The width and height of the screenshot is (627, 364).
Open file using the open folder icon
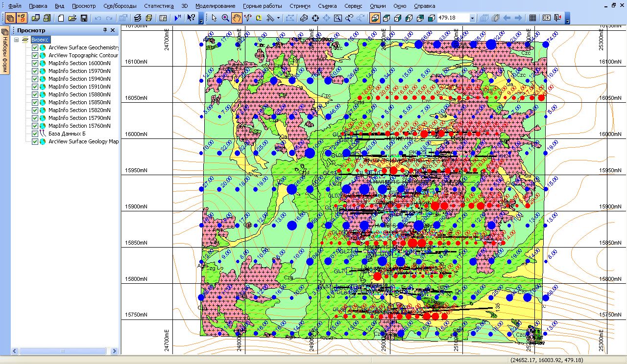point(72,18)
